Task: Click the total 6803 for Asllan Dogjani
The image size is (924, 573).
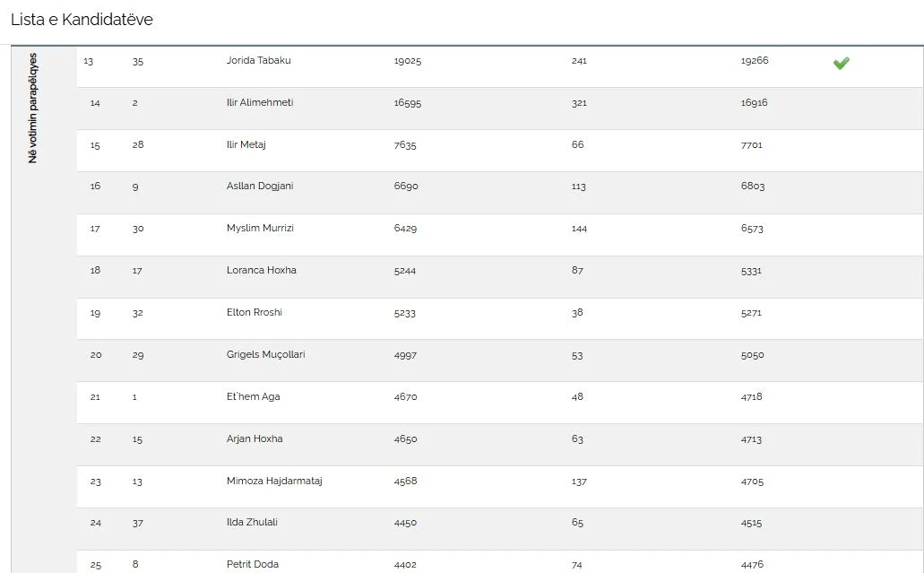Action: (753, 187)
